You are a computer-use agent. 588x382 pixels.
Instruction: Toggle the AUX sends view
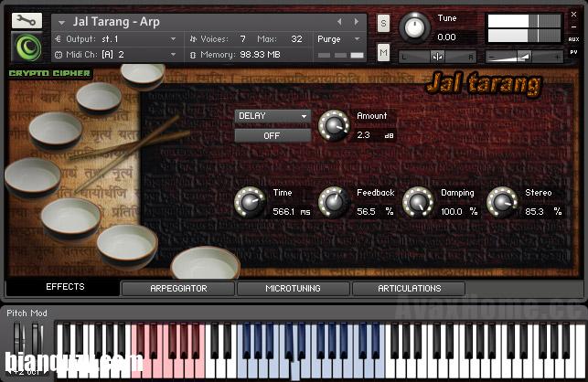point(573,39)
